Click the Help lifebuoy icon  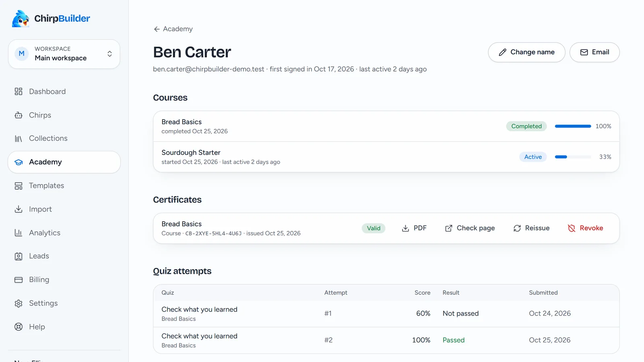click(19, 327)
